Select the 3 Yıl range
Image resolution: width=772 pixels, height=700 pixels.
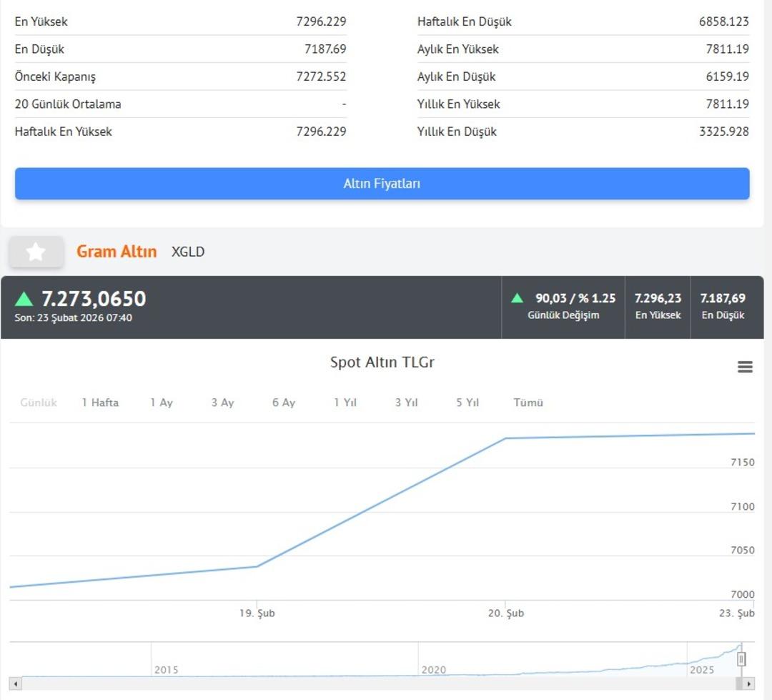406,403
